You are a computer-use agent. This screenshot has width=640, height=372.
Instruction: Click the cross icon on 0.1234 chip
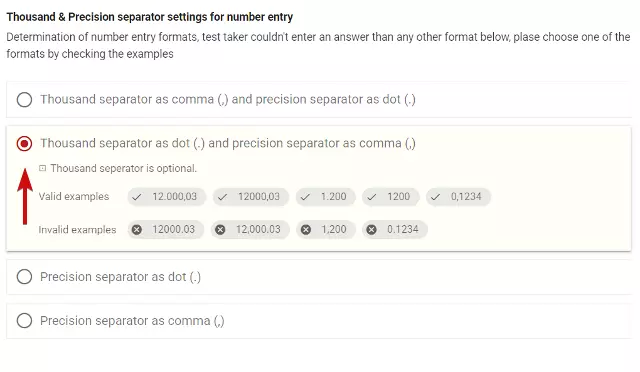coord(371,230)
